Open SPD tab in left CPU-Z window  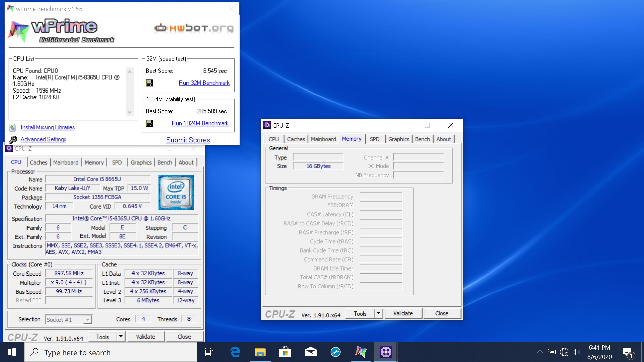117,162
